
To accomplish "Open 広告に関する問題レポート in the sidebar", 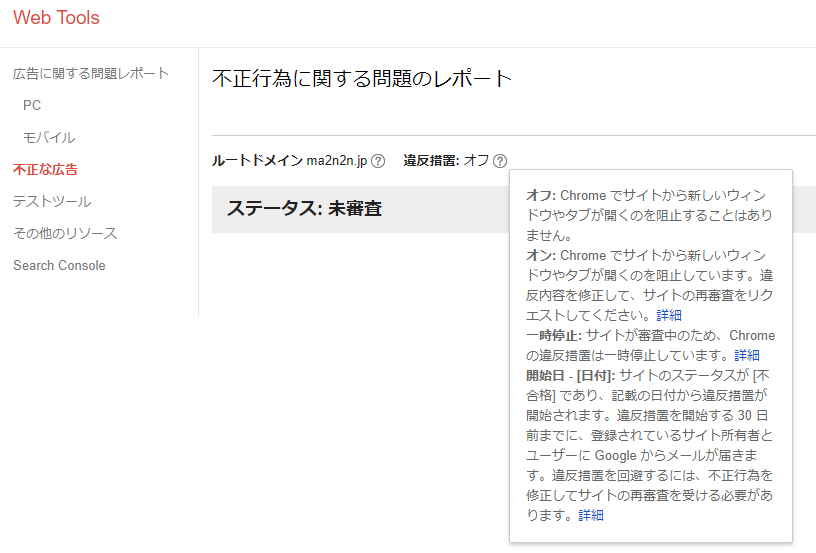I will (x=91, y=73).
